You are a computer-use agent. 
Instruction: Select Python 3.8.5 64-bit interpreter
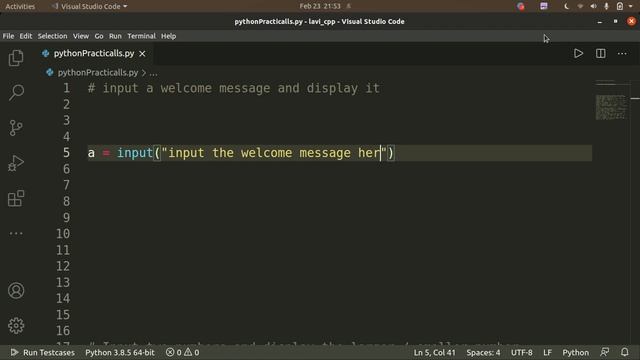(120, 352)
